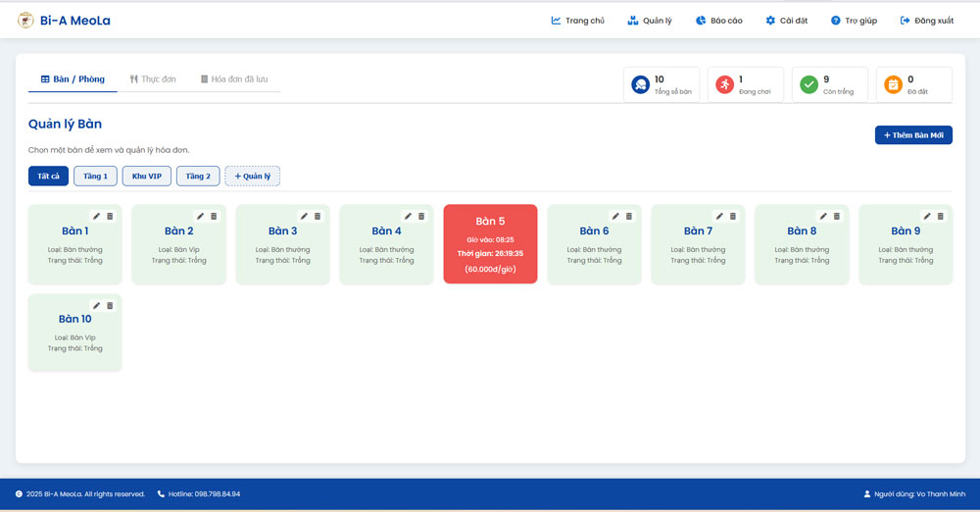This screenshot has width=980, height=512.
Task: Click the Bi-A MeoLa logo icon
Action: [25, 21]
